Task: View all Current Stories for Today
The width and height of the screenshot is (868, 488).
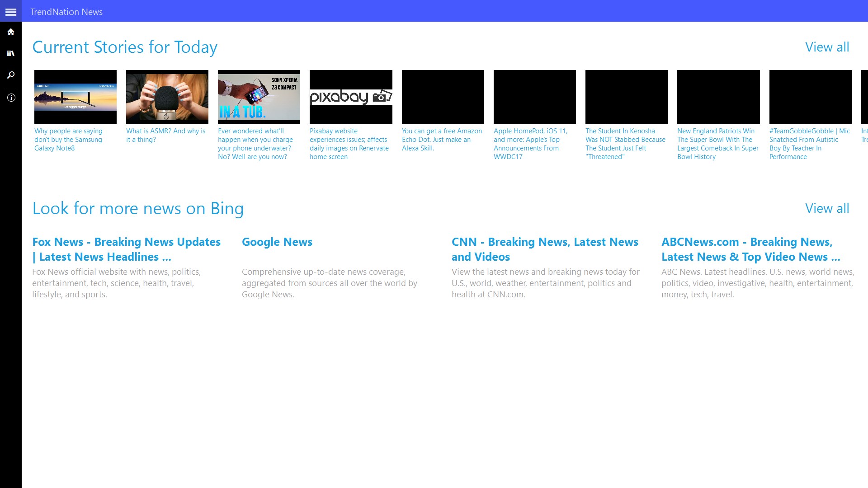Action: tap(827, 47)
